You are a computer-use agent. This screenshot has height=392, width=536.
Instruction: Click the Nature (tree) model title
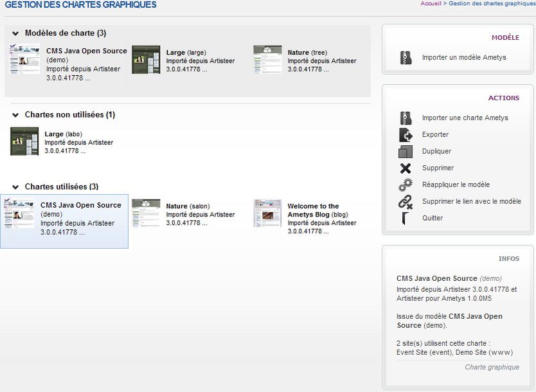click(307, 53)
